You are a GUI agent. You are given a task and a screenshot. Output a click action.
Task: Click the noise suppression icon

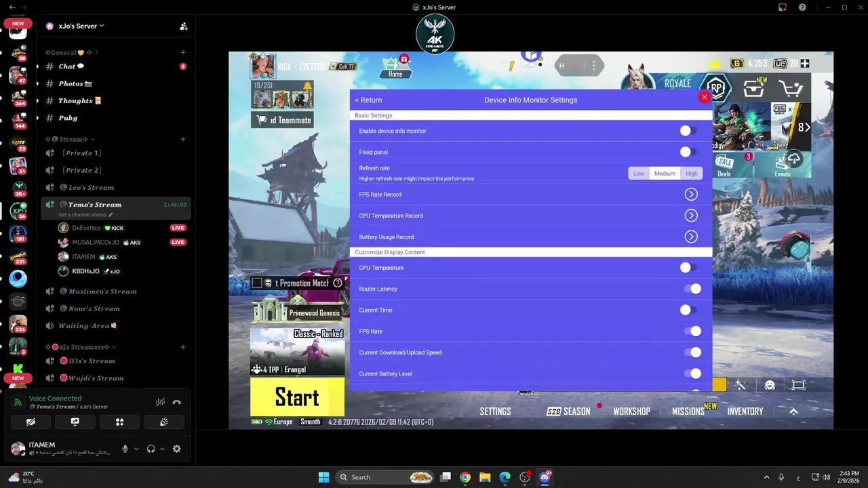click(x=160, y=402)
